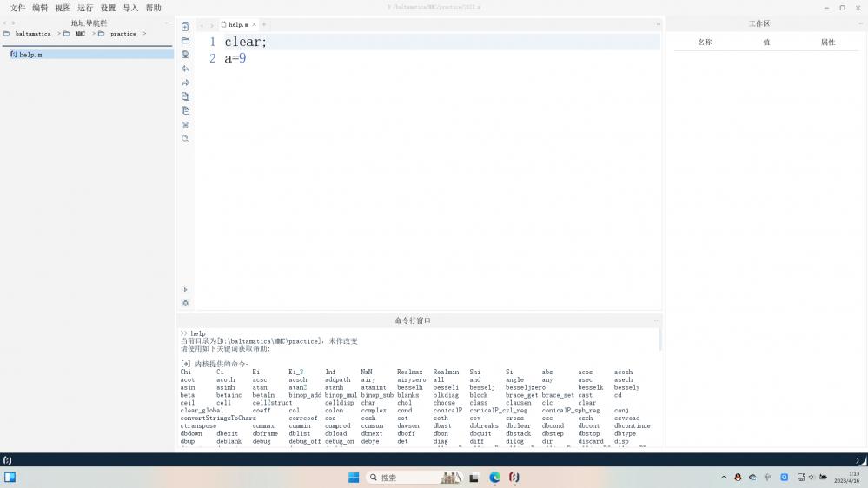Open the 运行 menu

pyautogui.click(x=85, y=8)
